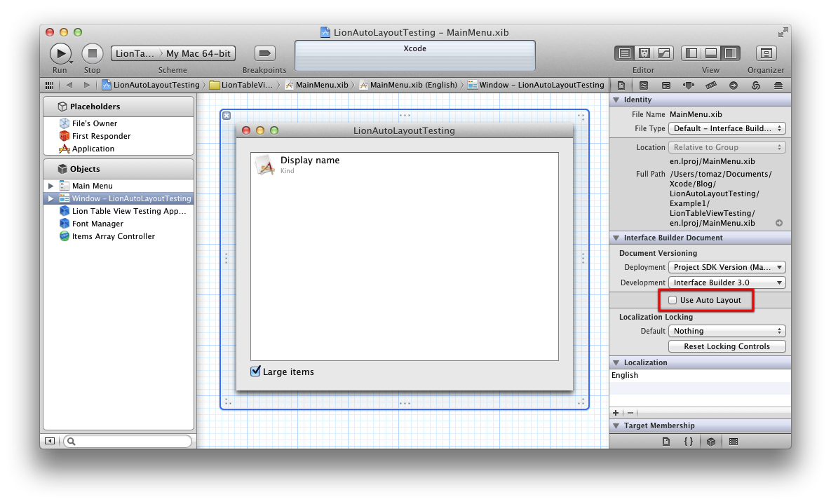Select LionAutoLayoutTesting in the jump bar
831x504 pixels.
point(151,85)
